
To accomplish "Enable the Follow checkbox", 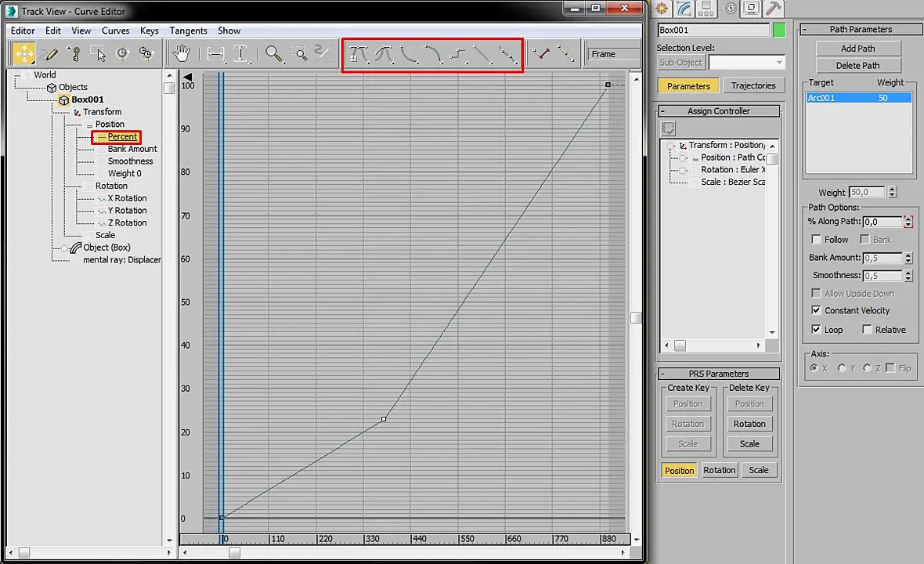I will click(x=816, y=239).
